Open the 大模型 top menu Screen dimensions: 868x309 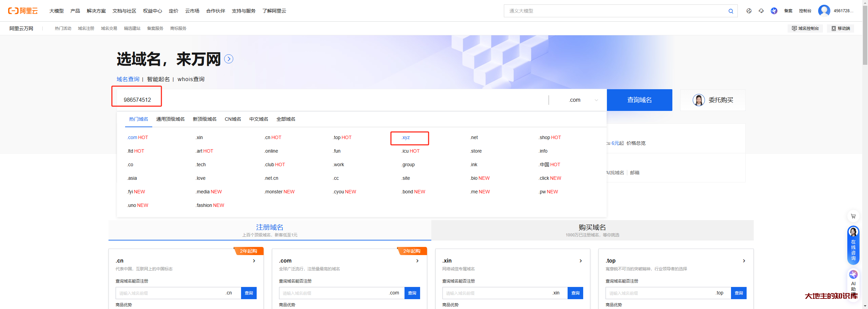tap(57, 11)
